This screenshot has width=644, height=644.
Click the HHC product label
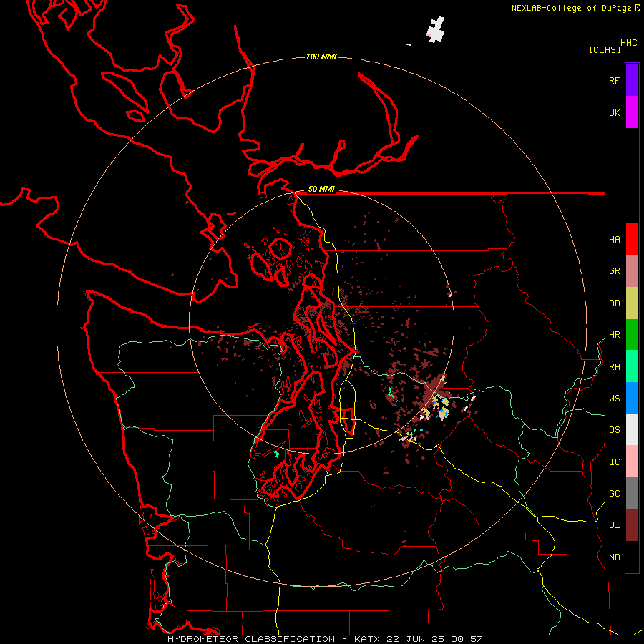[x=628, y=43]
